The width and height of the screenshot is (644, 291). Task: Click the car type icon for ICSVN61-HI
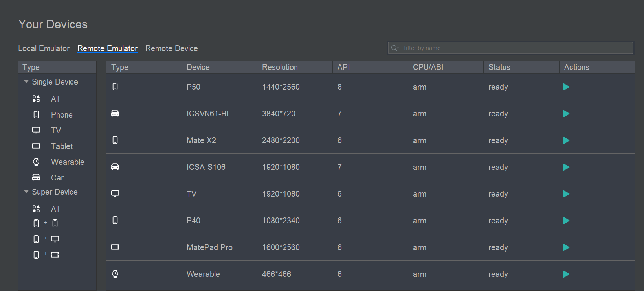pyautogui.click(x=115, y=113)
